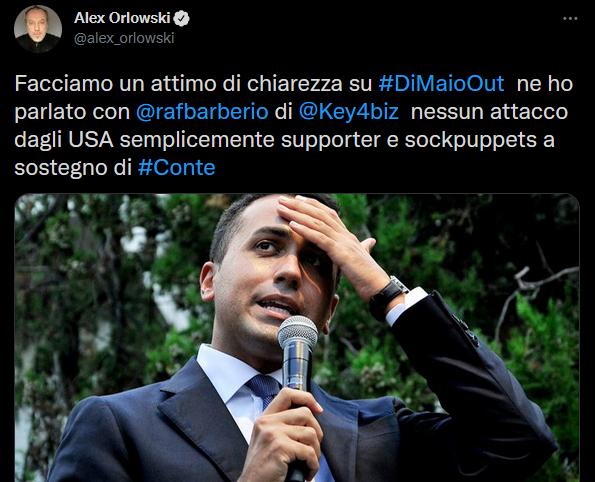Screen dimensions: 595x482
Task: Open the @alex_orlowski handle link
Action: click(124, 38)
